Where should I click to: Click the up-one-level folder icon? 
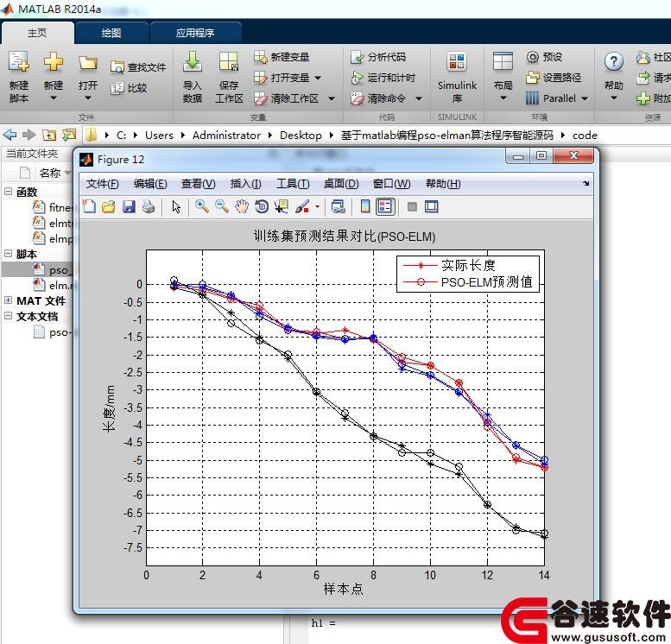(49, 136)
